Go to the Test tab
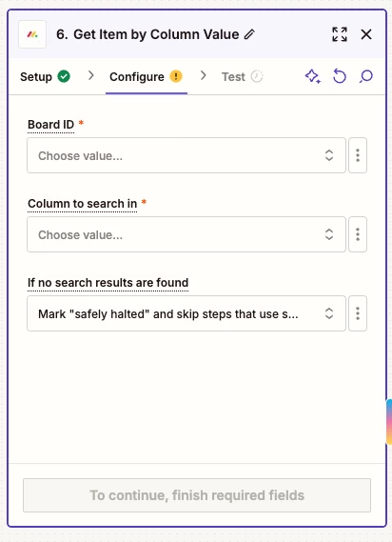 242,77
